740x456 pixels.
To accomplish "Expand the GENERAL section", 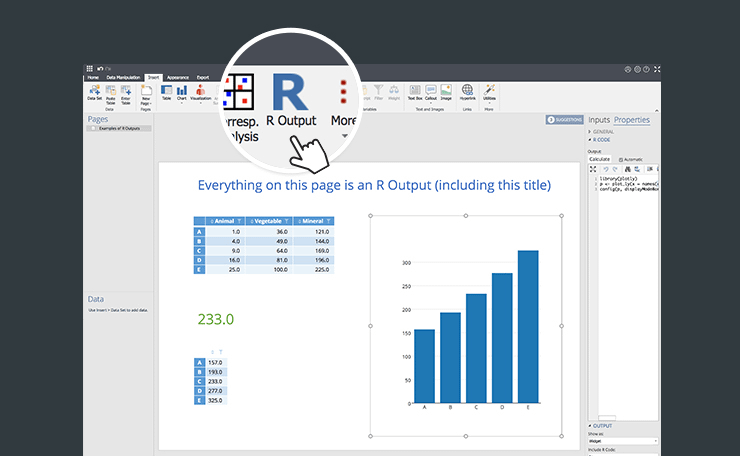I will coord(604,131).
